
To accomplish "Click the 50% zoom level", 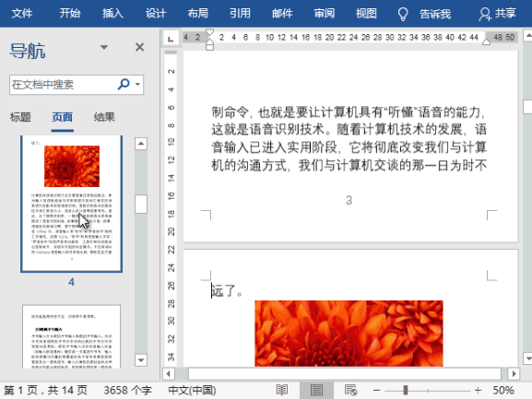I will click(503, 391).
